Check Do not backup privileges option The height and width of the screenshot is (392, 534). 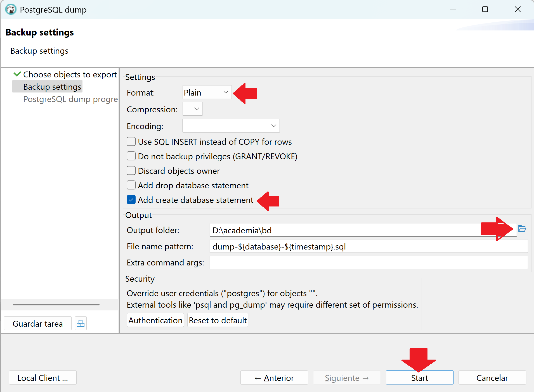131,156
